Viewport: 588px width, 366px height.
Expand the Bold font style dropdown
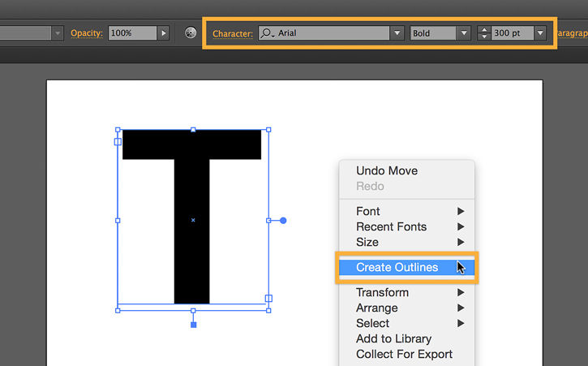pos(464,33)
